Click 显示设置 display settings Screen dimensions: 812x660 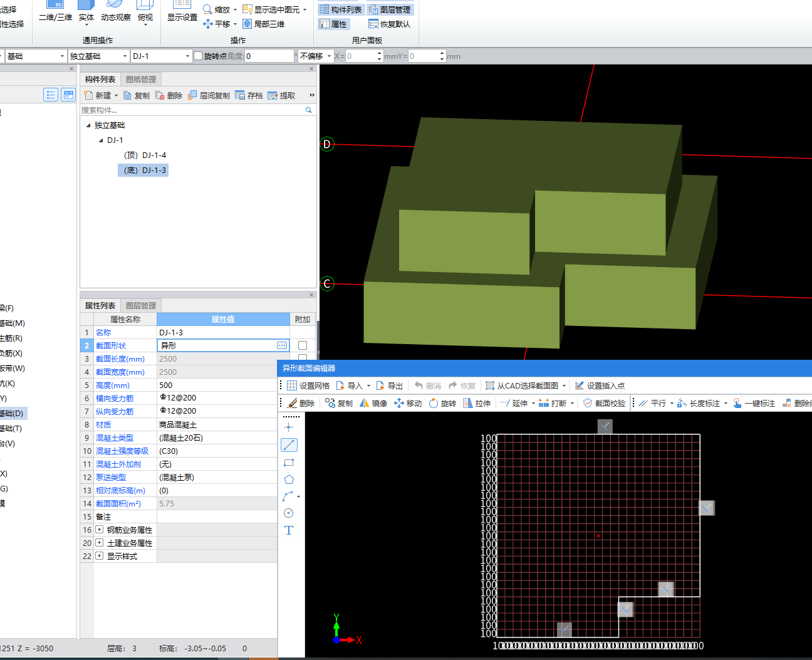point(182,11)
